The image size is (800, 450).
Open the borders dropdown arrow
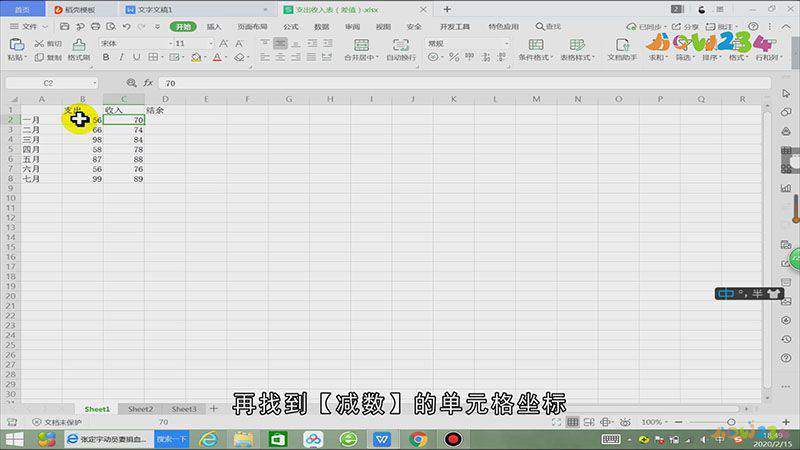pyautogui.click(x=162, y=58)
